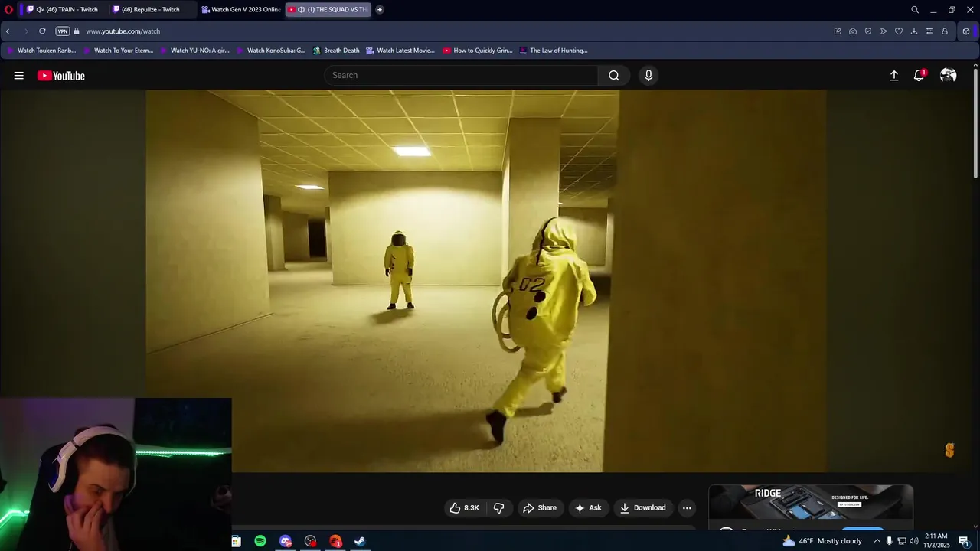This screenshot has width=980, height=551.
Task: Click the video player frame
Action: point(486,281)
